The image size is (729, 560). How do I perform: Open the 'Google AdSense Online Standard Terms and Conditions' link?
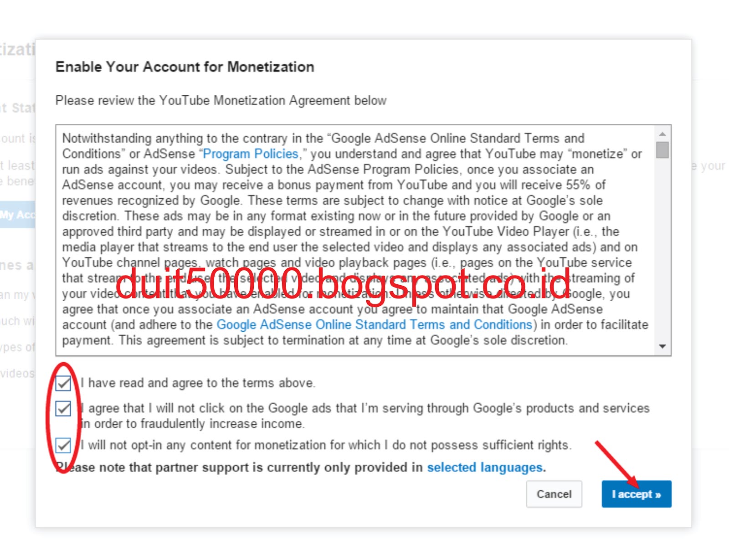tap(375, 325)
